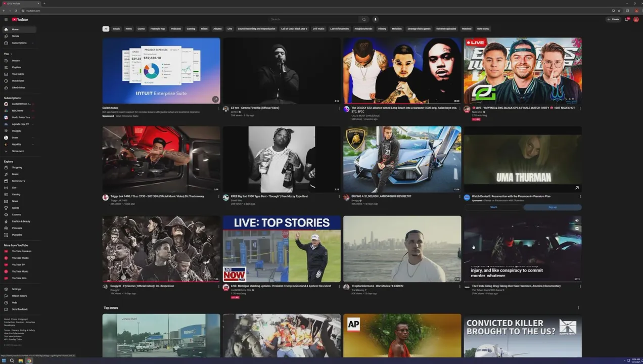Open YouTube Premium link
This screenshot has height=364, width=643.
point(19,251)
